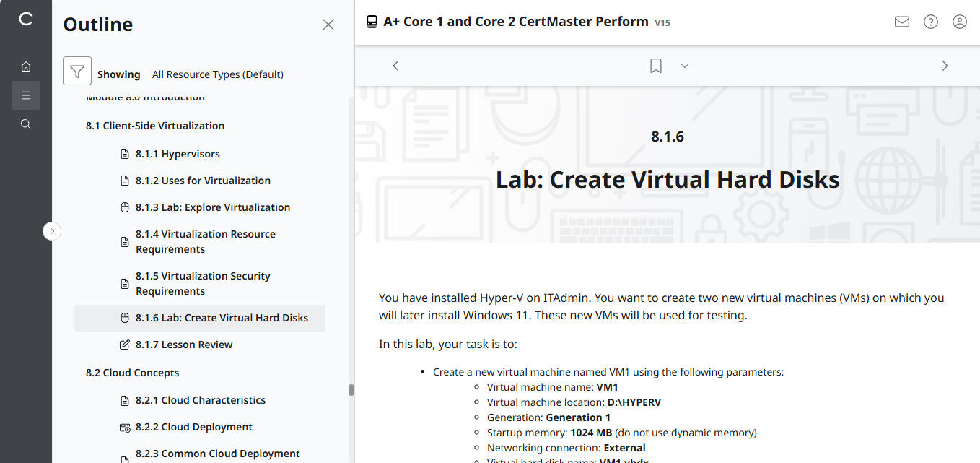Viewport: 980px width, 463px height.
Task: Open the user account icon
Action: tap(959, 22)
